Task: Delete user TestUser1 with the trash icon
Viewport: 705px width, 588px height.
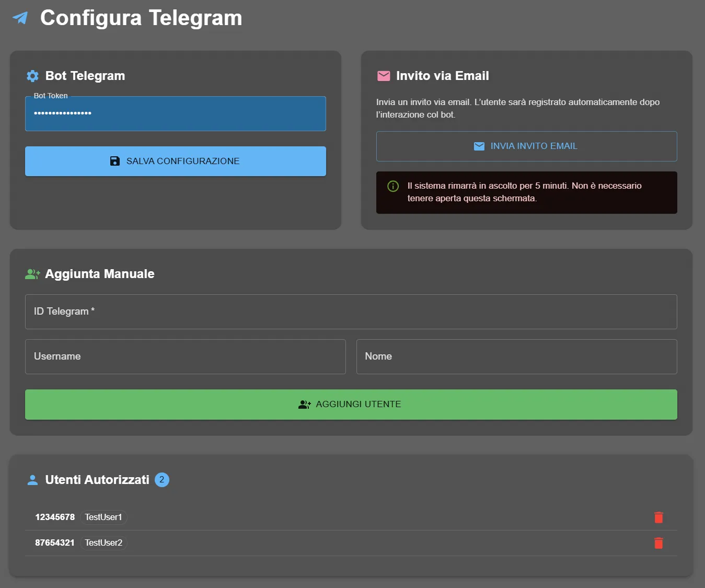Action: click(x=658, y=517)
